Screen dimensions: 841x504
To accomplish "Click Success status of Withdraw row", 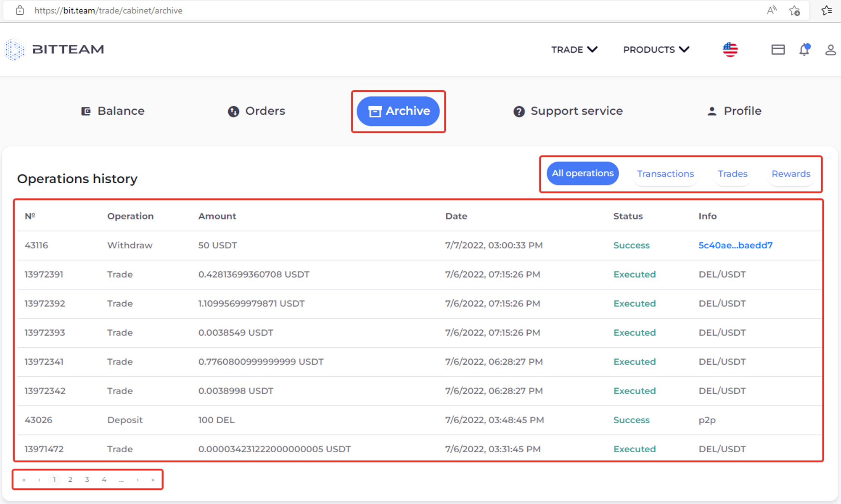I will pyautogui.click(x=631, y=245).
